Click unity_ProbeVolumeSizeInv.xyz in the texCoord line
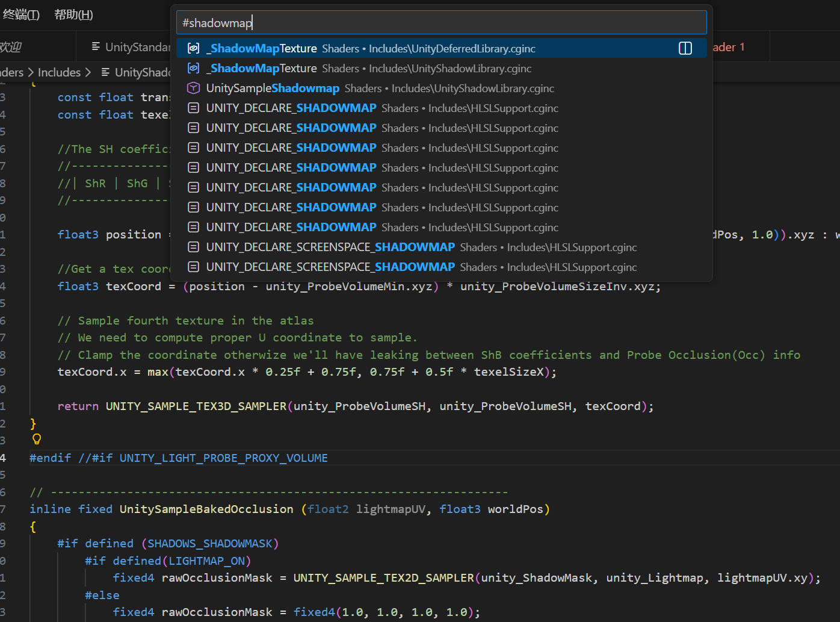 tap(557, 286)
